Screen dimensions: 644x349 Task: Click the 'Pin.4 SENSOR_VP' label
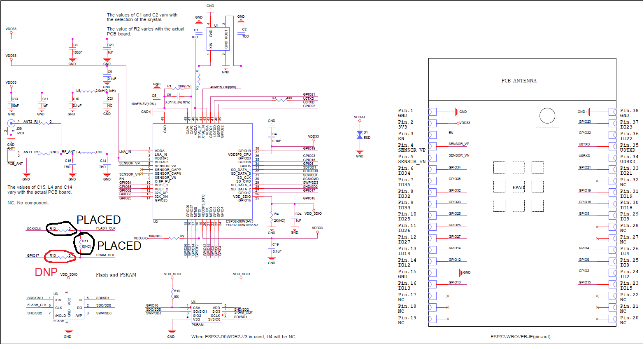[x=412, y=148]
